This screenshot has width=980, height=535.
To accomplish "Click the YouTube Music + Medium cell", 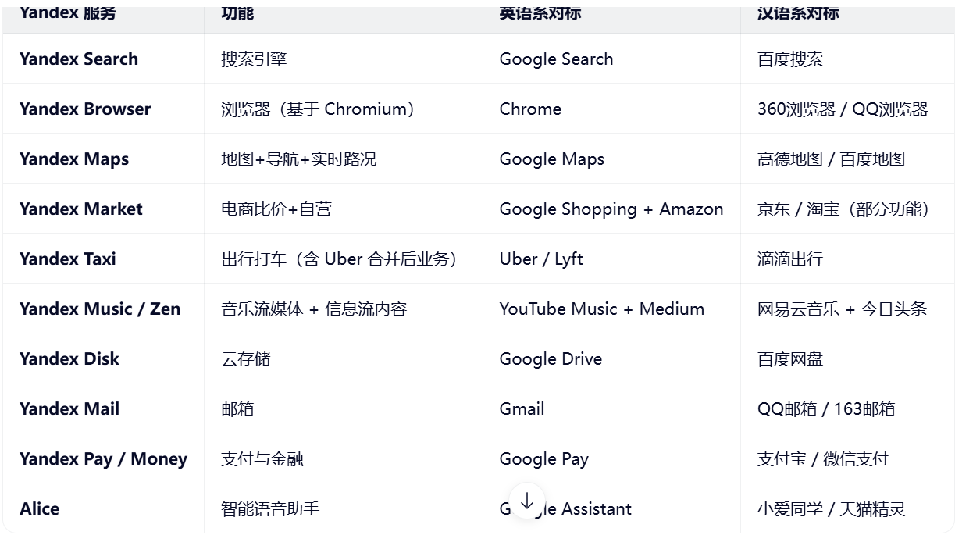I will click(x=602, y=309).
